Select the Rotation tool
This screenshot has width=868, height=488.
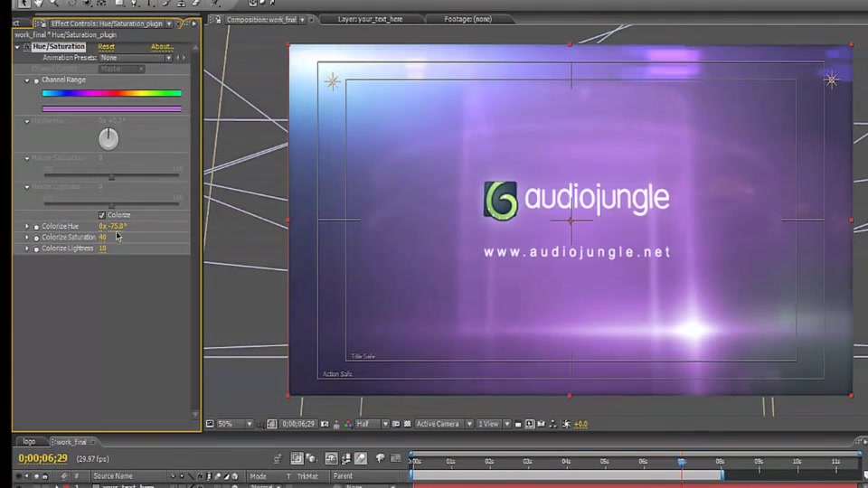pyautogui.click(x=72, y=4)
